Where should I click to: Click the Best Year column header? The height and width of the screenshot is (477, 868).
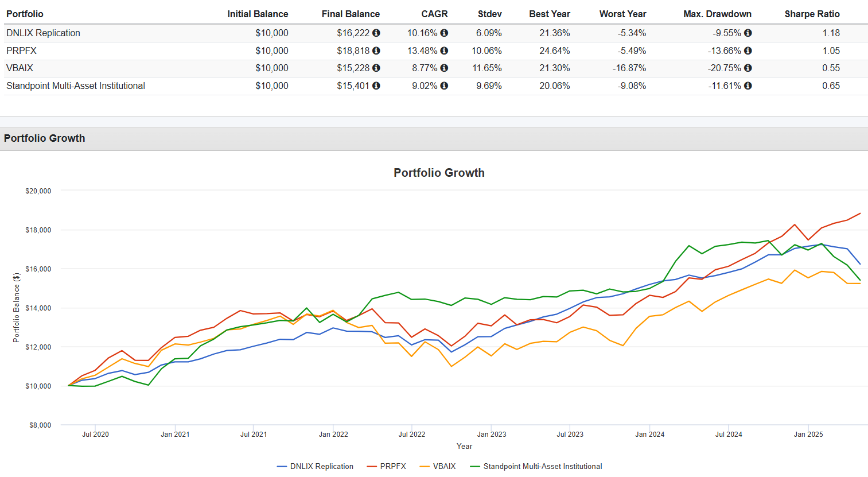click(x=550, y=14)
